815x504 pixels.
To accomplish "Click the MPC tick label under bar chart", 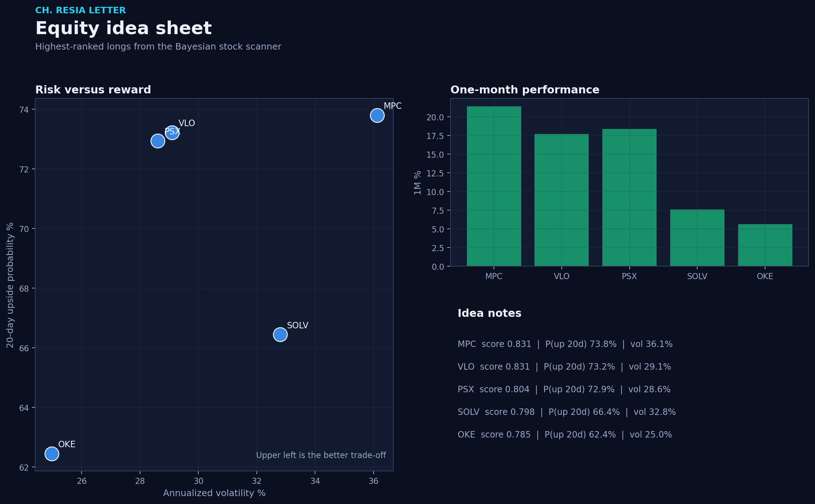I will (x=494, y=276).
